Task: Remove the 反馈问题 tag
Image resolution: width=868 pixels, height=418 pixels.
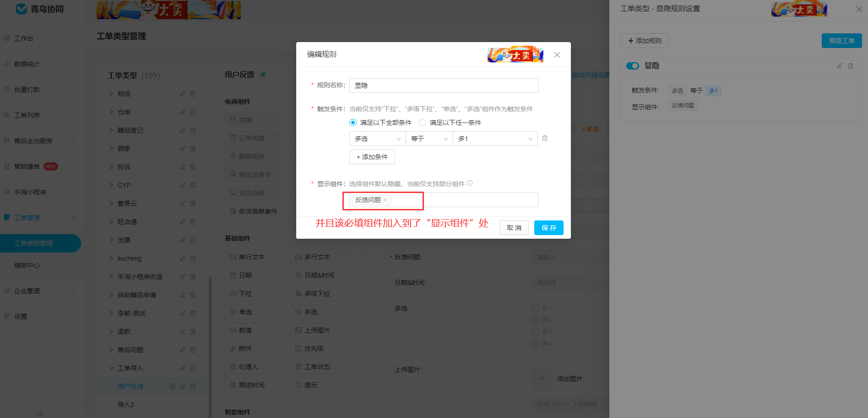Action: [x=385, y=200]
